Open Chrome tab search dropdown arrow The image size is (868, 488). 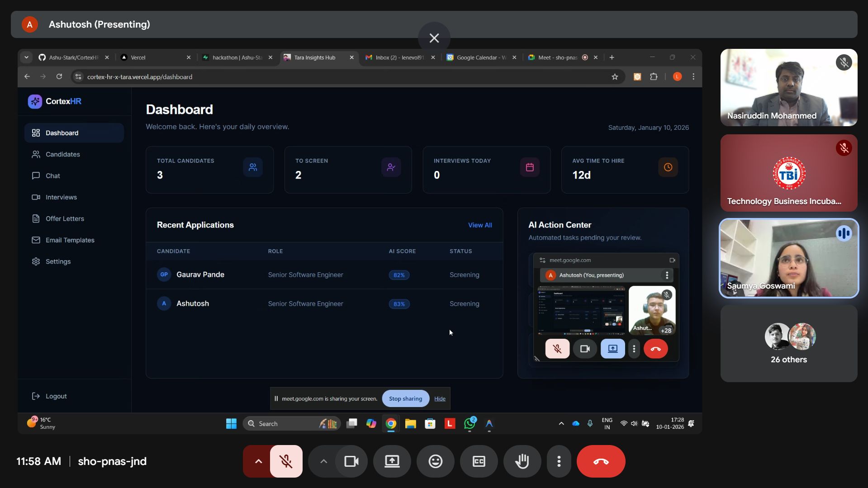tap(26, 57)
